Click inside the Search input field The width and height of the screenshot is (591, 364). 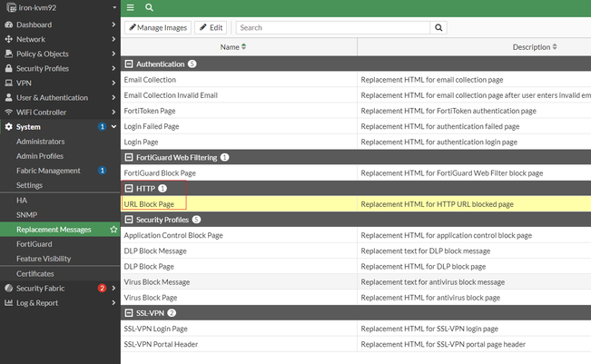333,27
